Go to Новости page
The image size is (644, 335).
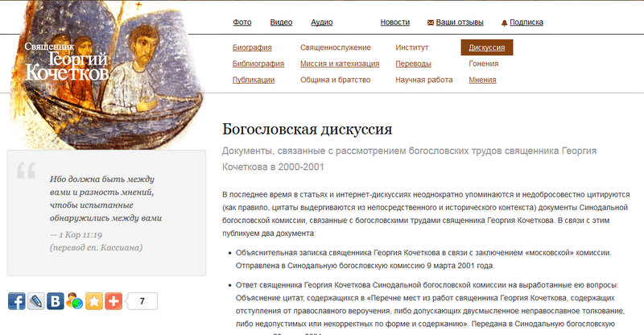394,23
